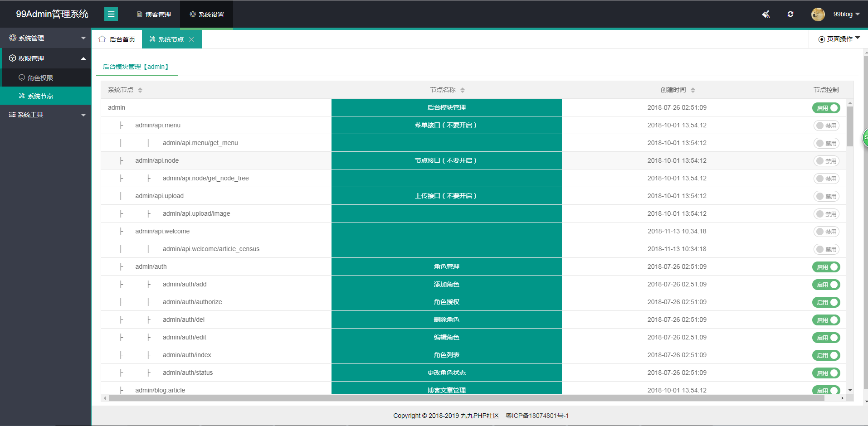Image resolution: width=868 pixels, height=426 pixels.
Task: Enable the admin/api.menu node toggle
Action: (826, 126)
